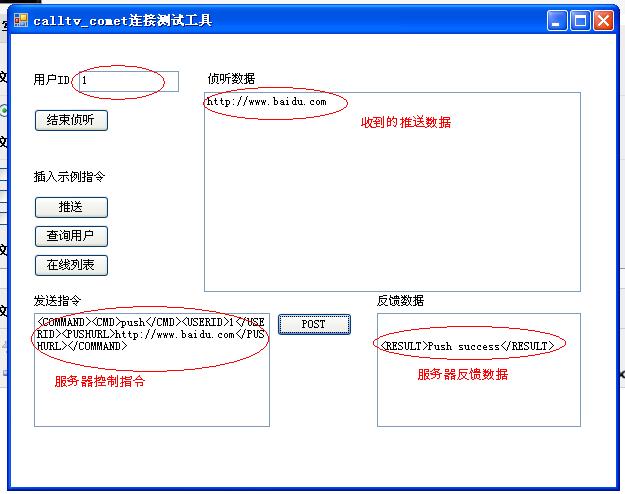This screenshot has width=625, height=494.
Task: Click inside the 反馈数据 text area
Action: coord(479,370)
